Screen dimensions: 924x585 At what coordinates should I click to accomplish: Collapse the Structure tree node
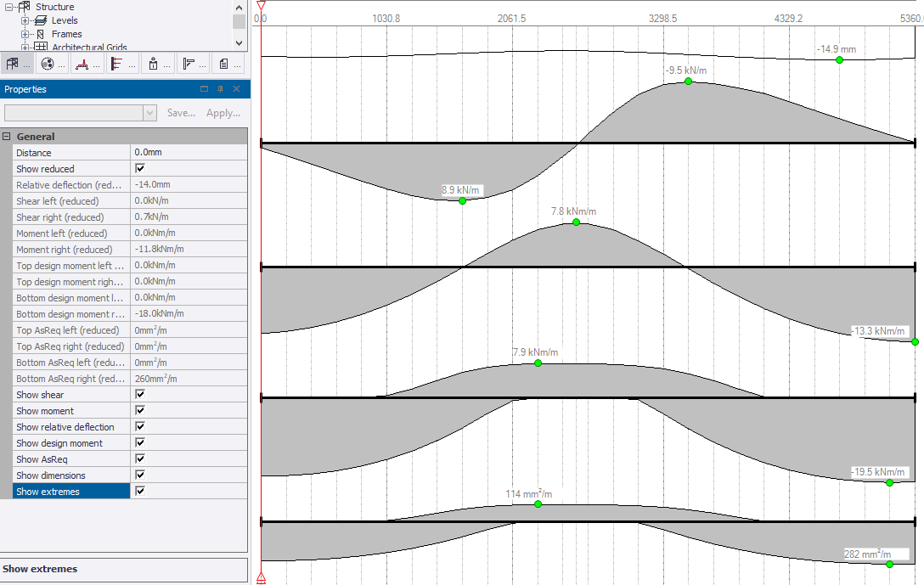[8, 7]
